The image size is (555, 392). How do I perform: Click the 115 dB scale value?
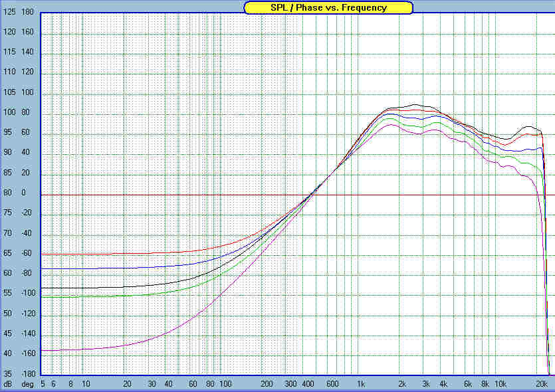coord(9,52)
